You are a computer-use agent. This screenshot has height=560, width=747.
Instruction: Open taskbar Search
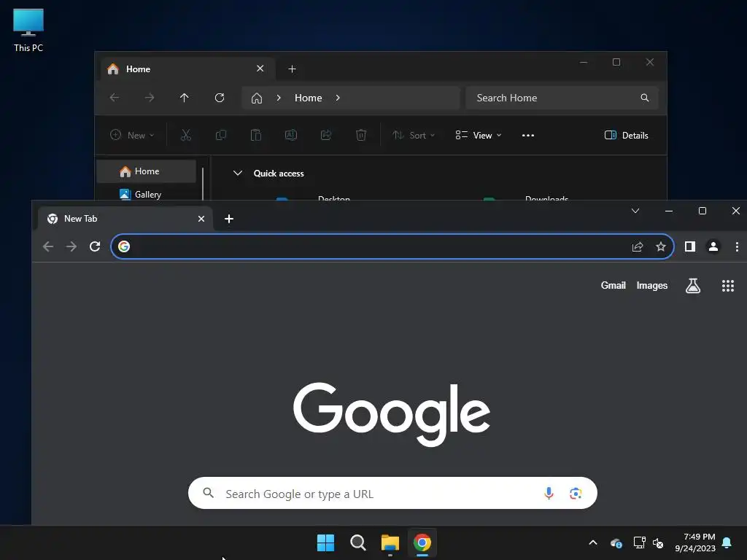(x=357, y=542)
